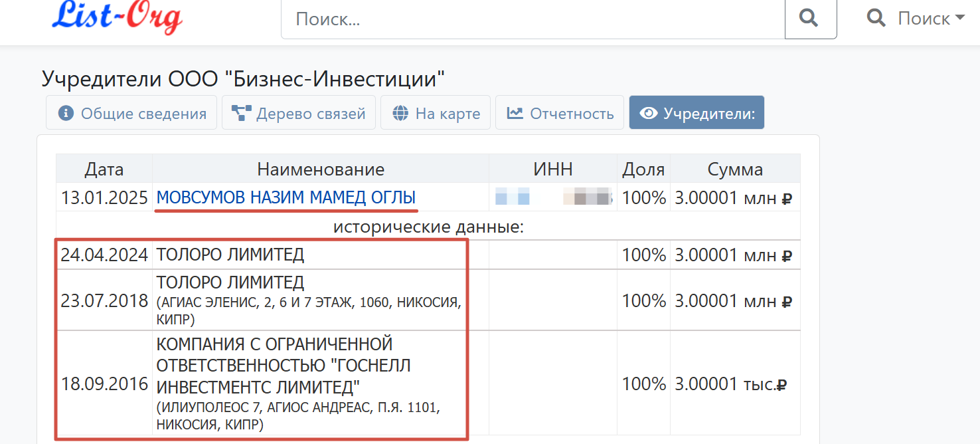This screenshot has height=444, width=980.
Task: Click the Наименование column header
Action: coord(321,169)
